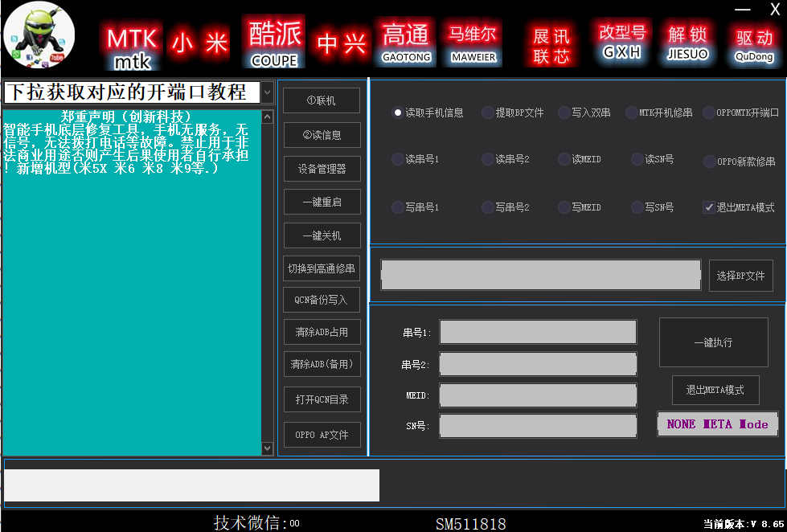
Task: Open the 驱动 QuDong module
Action: [x=754, y=45]
